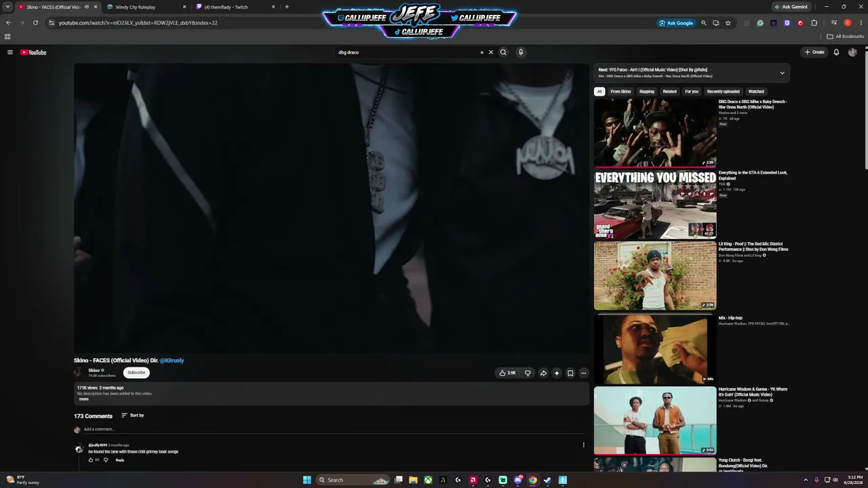
Task: Click Ask Gemini button
Action: coord(791,7)
